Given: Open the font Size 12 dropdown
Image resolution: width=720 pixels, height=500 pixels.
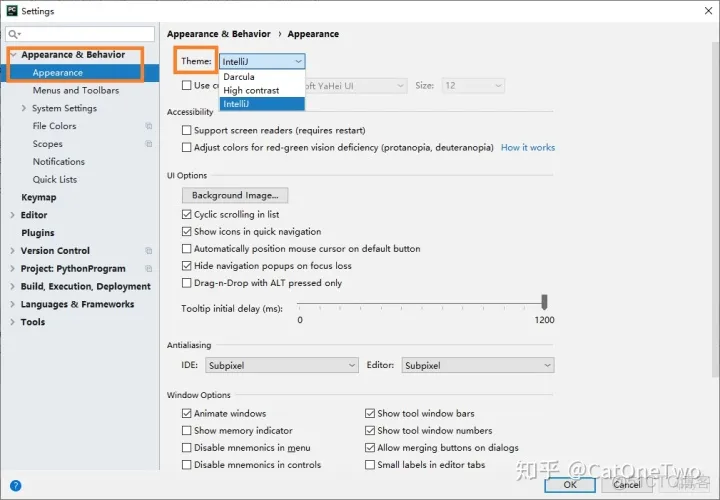Looking at the screenshot, I should click(x=473, y=86).
